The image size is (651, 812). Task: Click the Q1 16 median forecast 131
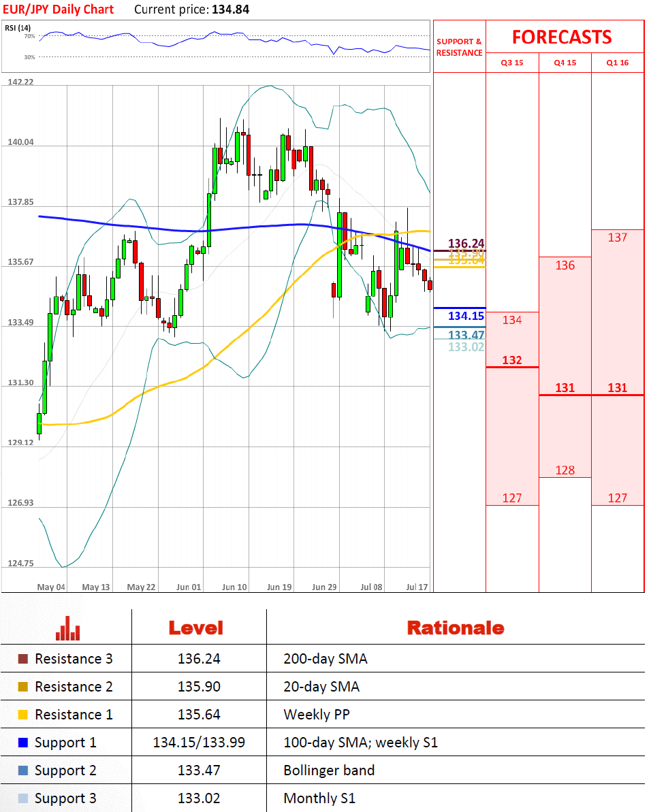(x=618, y=388)
